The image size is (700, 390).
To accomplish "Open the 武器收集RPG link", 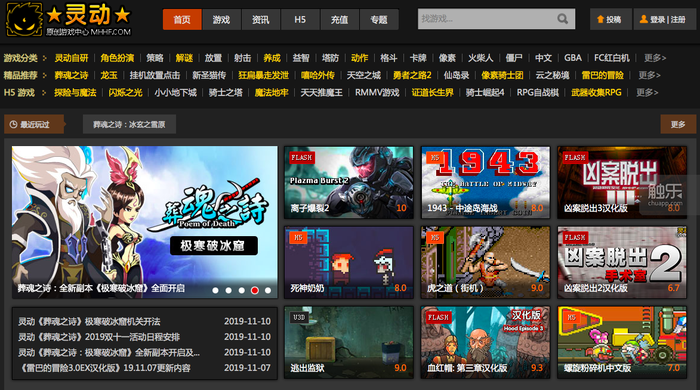I will [x=596, y=92].
